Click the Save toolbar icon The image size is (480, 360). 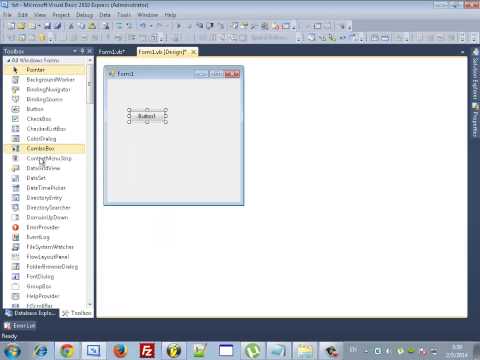[x=48, y=26]
